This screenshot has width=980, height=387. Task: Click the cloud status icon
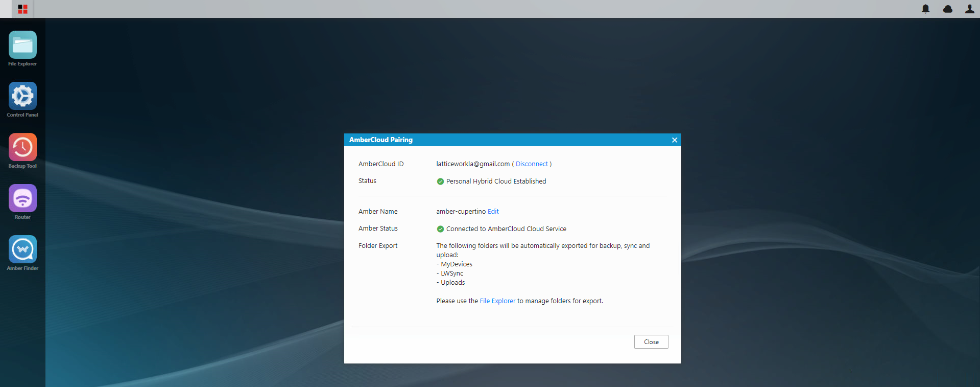pos(948,9)
